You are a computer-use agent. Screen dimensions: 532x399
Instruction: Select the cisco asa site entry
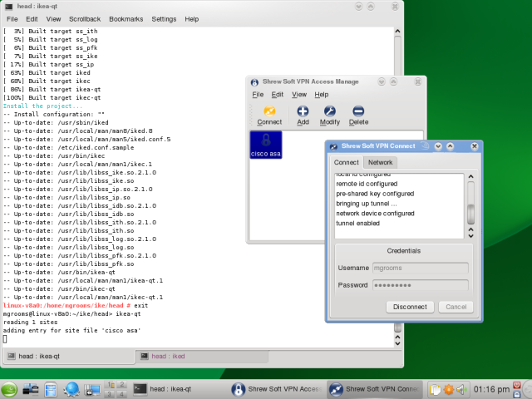(x=265, y=144)
